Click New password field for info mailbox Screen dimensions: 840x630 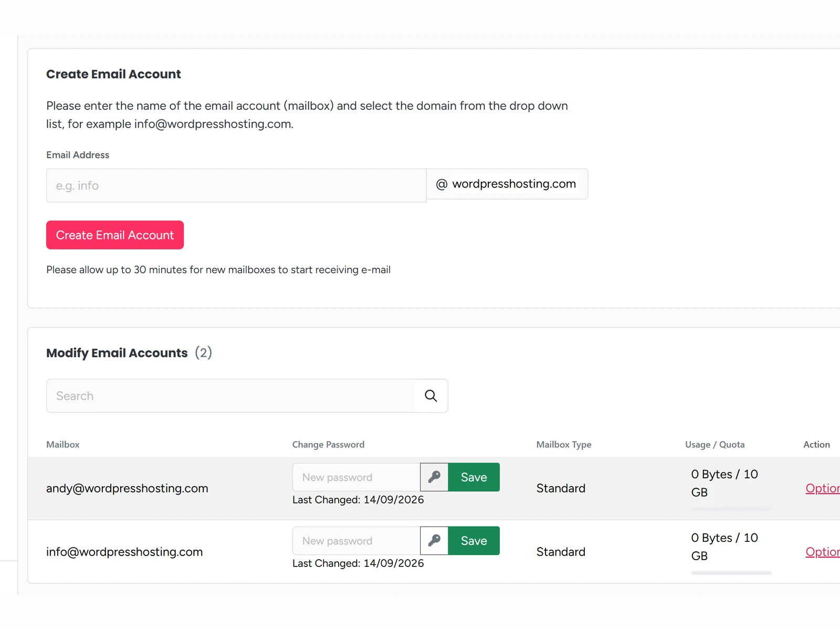[x=356, y=541]
